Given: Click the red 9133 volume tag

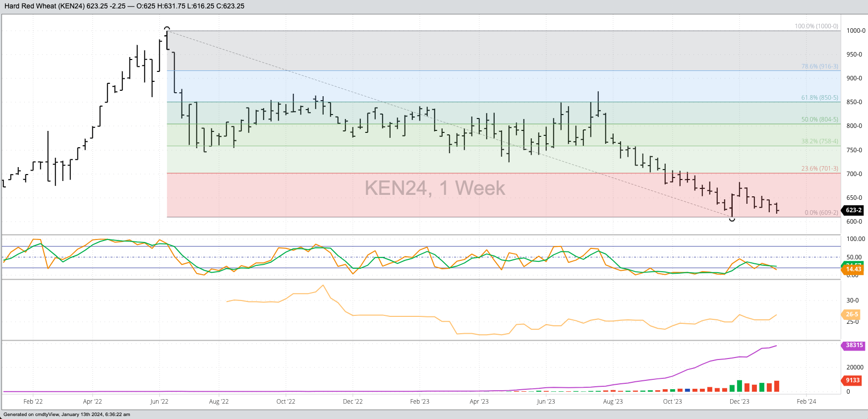Looking at the screenshot, I should pyautogui.click(x=853, y=380).
